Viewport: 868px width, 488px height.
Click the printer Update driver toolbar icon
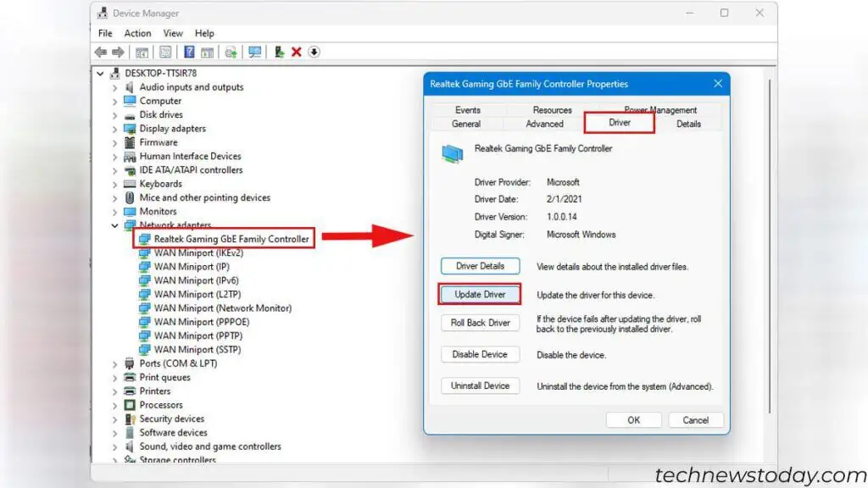coord(231,52)
